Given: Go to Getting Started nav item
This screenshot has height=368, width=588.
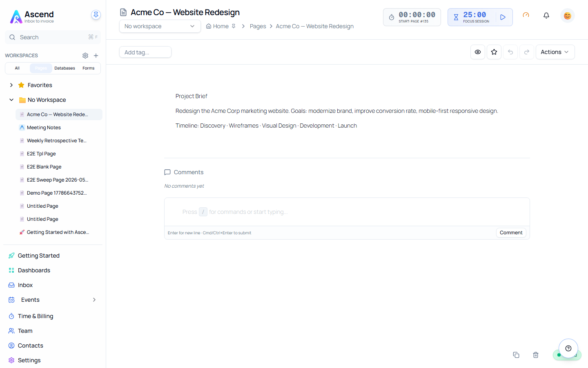Looking at the screenshot, I should (x=53, y=256).
